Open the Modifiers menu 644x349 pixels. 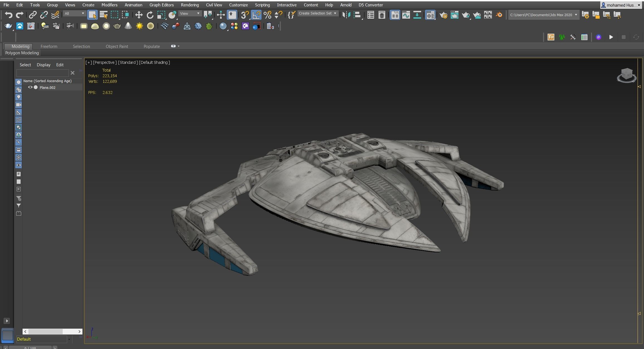point(109,5)
